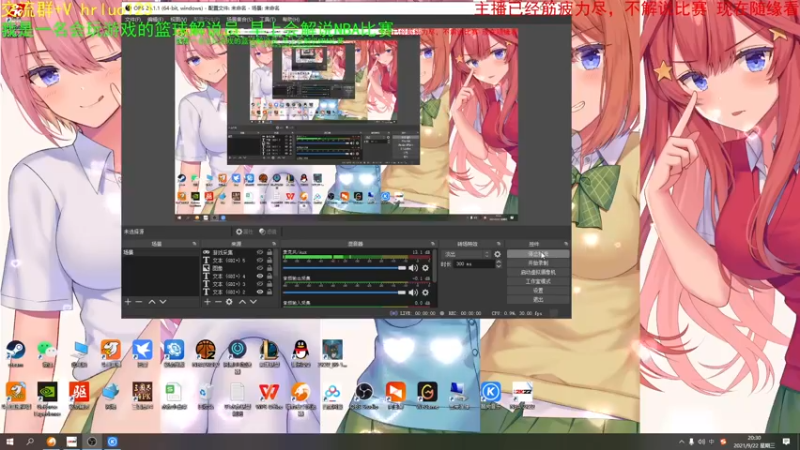This screenshot has height=450, width=800.
Task: Toggle visibility of 文本 (GDI+) 4 source
Action: [260, 276]
